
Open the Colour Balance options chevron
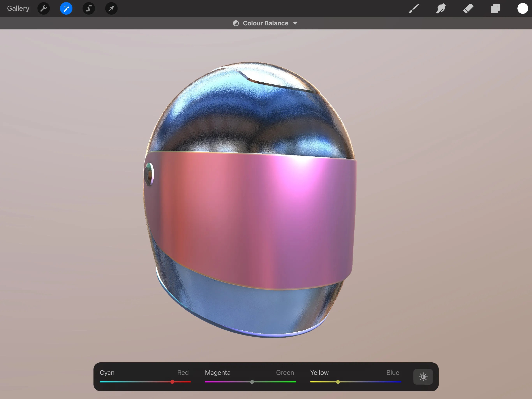click(295, 23)
